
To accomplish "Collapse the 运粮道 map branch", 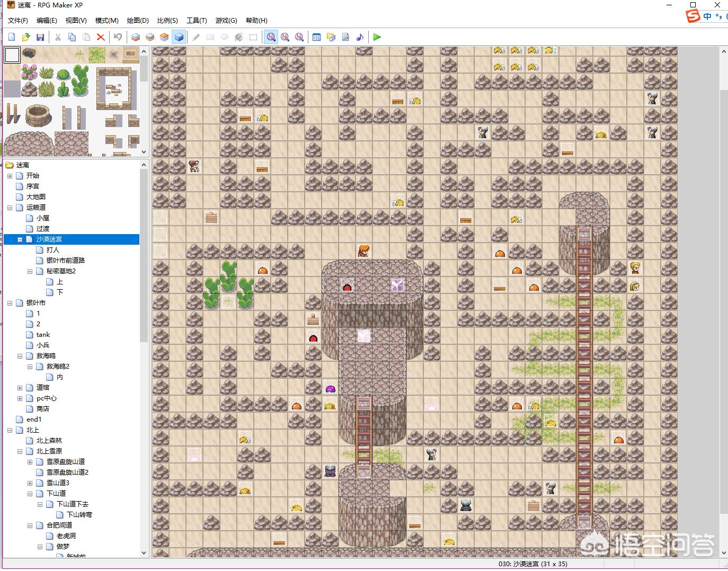I will pos(10,208).
